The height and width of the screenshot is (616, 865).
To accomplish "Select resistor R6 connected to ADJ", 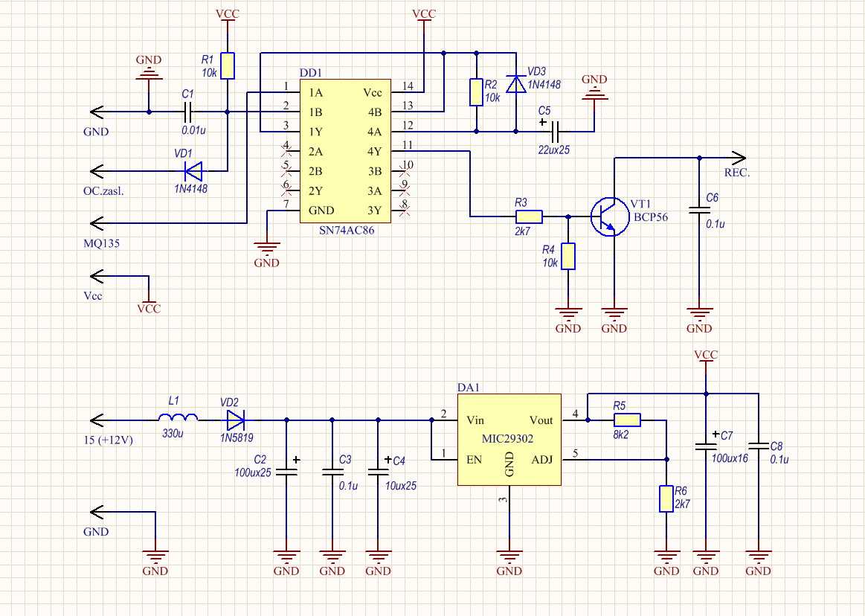I will 666,499.
